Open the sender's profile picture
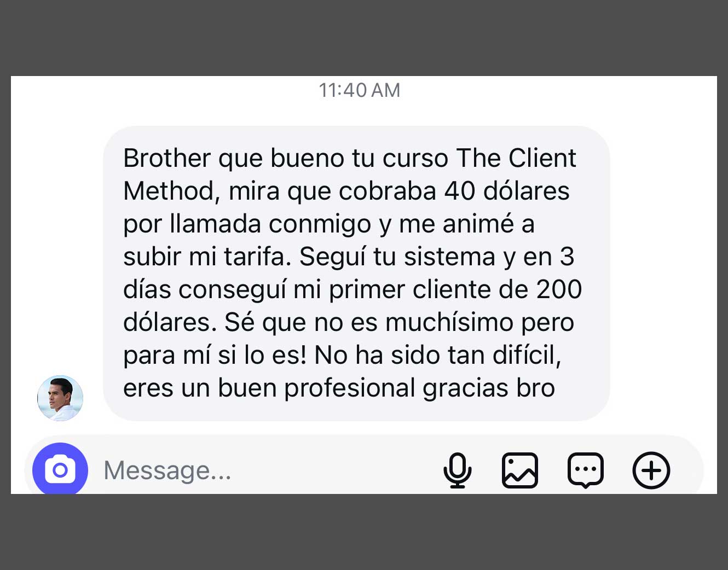This screenshot has height=570, width=728. [x=60, y=398]
